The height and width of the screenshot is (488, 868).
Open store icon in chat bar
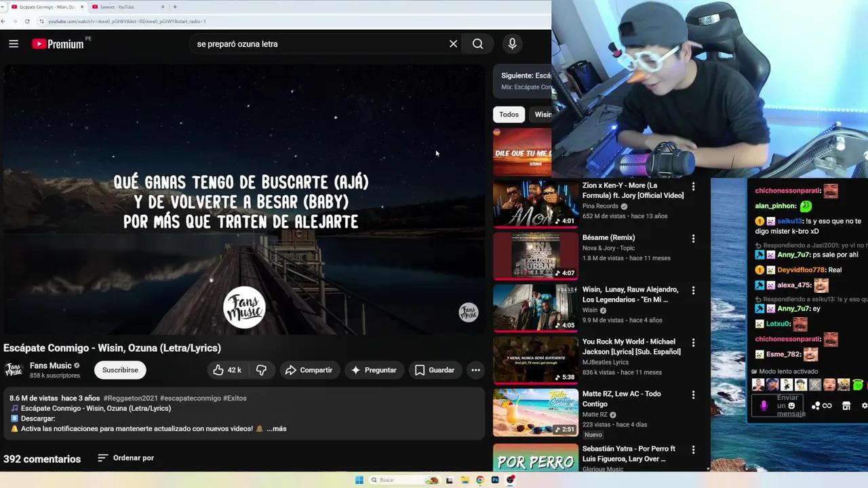(x=846, y=406)
